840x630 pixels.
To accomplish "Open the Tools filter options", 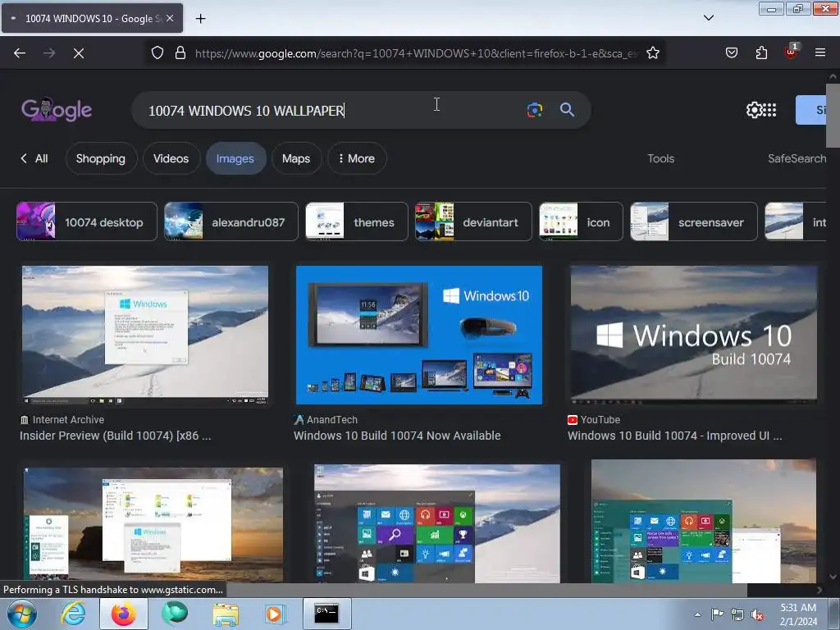I will coord(660,158).
